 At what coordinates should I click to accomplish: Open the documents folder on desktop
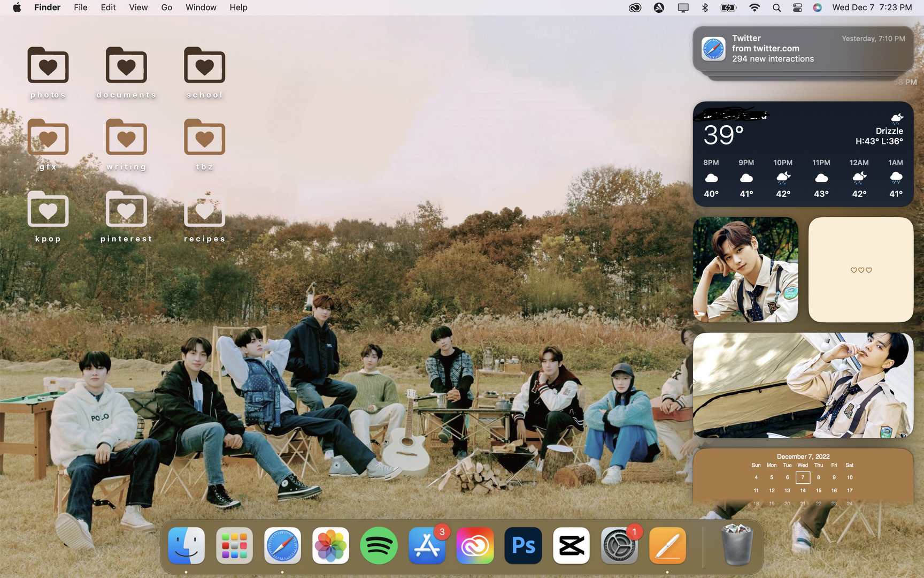click(126, 65)
